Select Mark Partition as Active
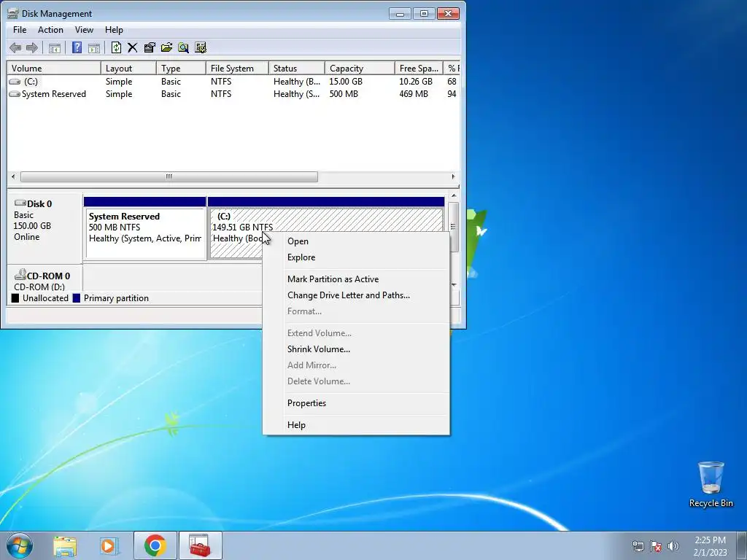 point(356,279)
